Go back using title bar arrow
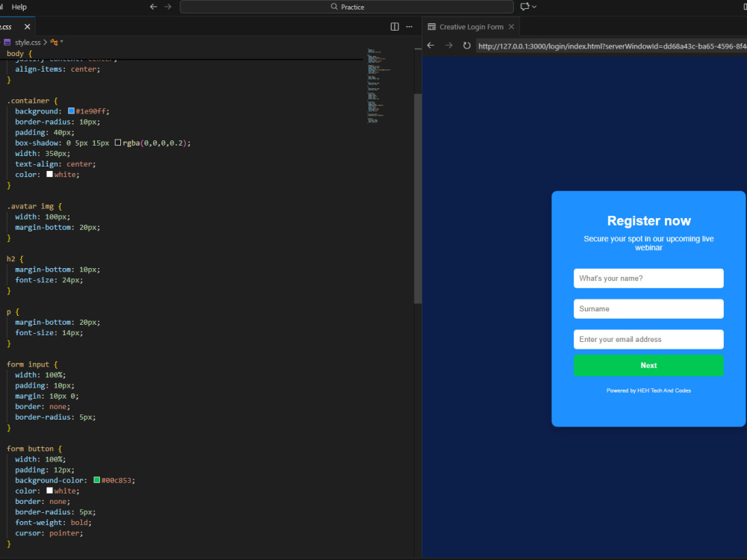Viewport: 747px width, 560px height. tap(153, 7)
